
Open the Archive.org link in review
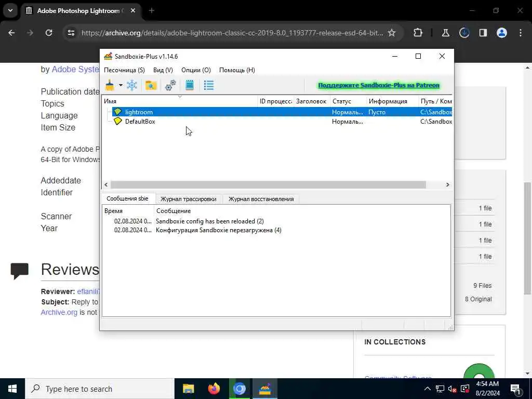59,312
